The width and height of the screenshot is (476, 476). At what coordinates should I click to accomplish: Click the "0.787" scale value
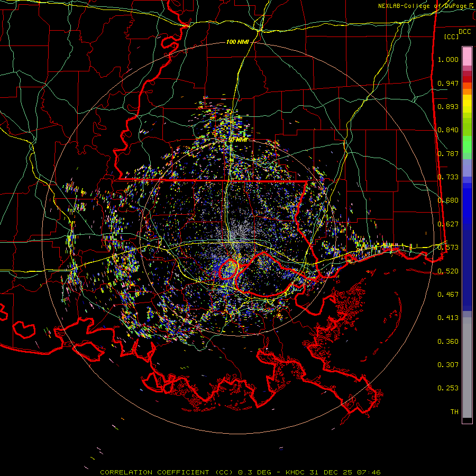(448, 153)
